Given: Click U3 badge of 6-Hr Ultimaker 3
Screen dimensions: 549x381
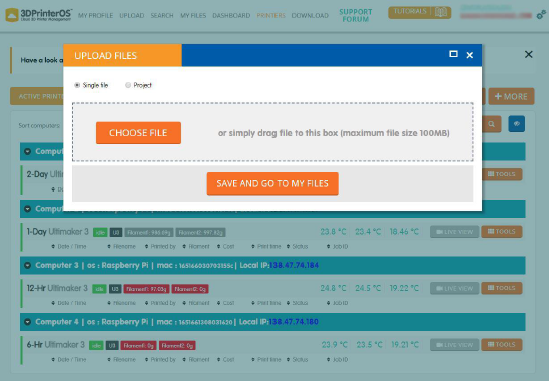Looking at the screenshot, I should coord(112,346).
